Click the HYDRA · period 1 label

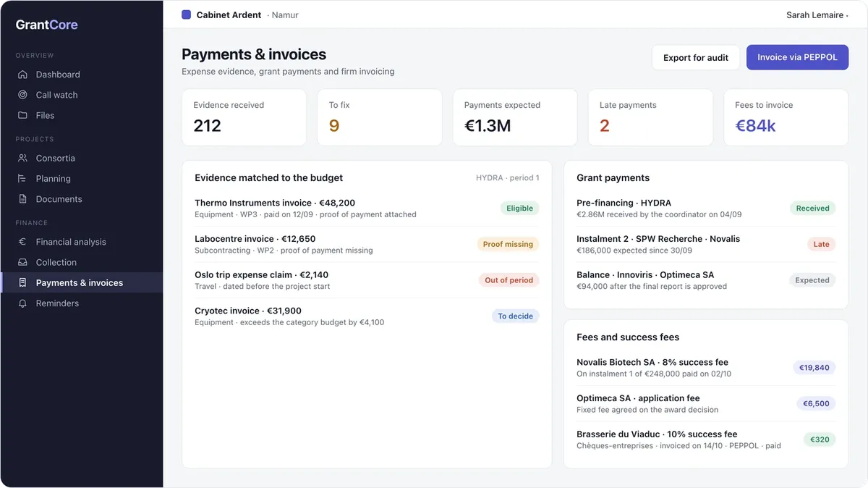507,178
